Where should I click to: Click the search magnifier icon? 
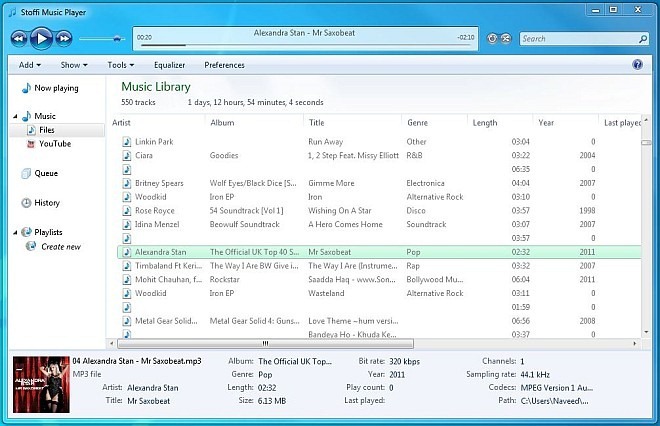(643, 39)
